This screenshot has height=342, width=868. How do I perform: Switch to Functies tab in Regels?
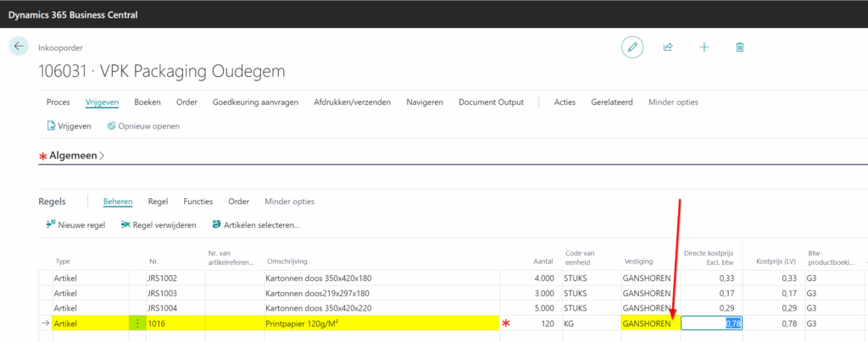pyautogui.click(x=198, y=201)
